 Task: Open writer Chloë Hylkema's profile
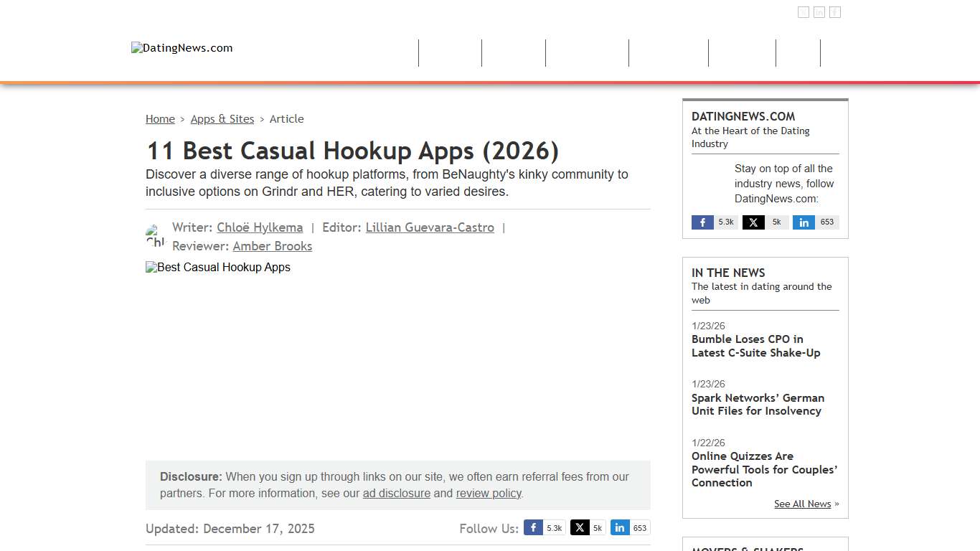(x=260, y=227)
